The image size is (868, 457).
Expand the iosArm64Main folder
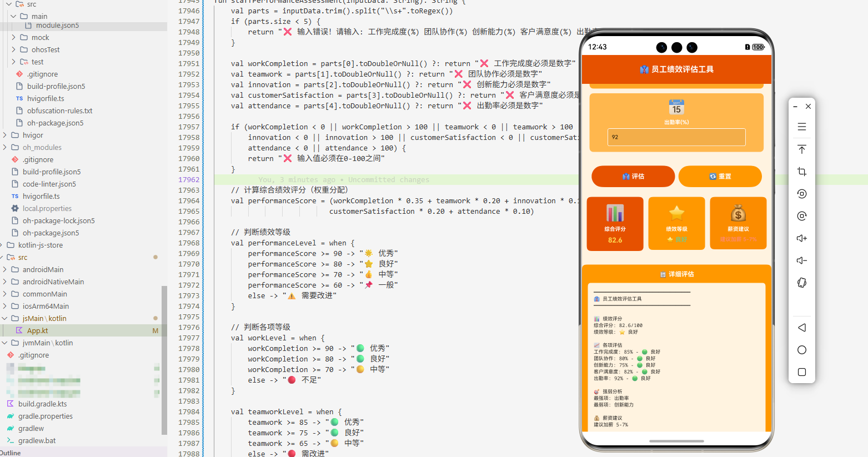pos(4,306)
